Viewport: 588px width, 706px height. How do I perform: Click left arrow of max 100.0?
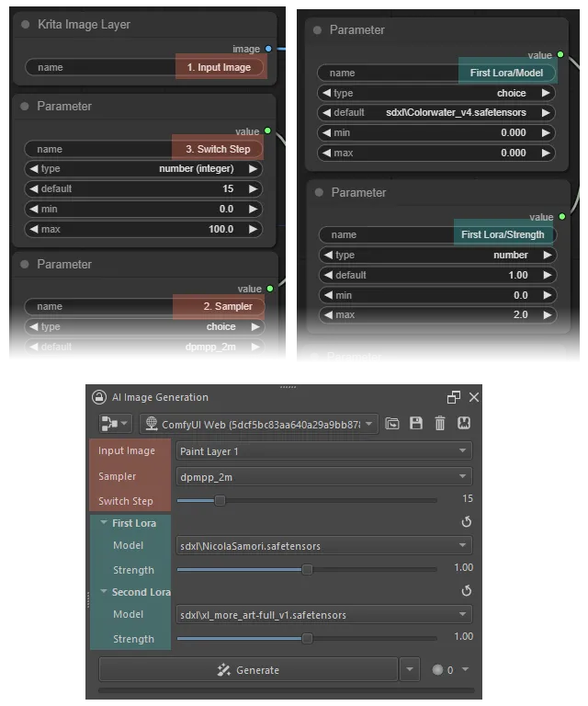pyautogui.click(x=34, y=229)
